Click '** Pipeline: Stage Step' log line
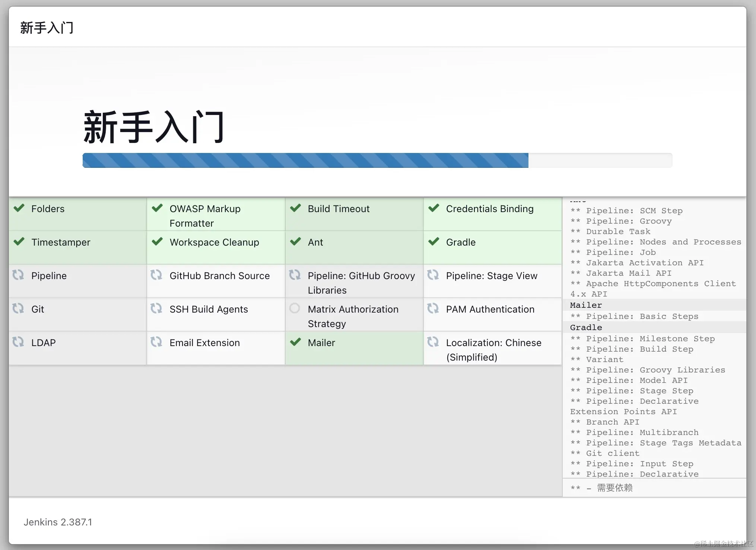756x550 pixels. click(x=632, y=391)
